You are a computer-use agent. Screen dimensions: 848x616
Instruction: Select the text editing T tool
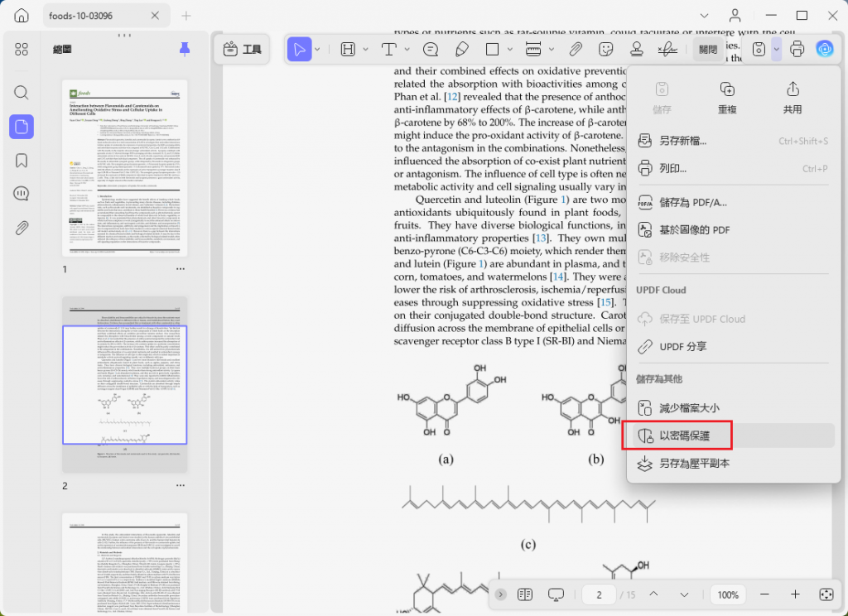[389, 49]
